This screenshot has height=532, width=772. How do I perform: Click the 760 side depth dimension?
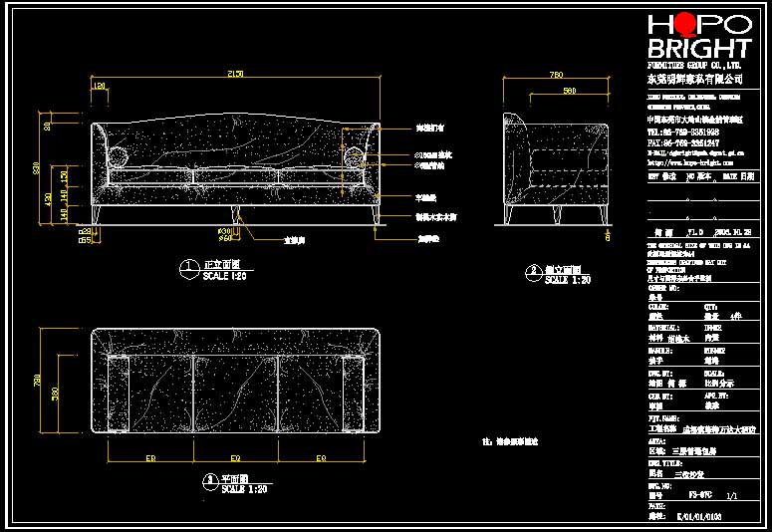coord(556,75)
